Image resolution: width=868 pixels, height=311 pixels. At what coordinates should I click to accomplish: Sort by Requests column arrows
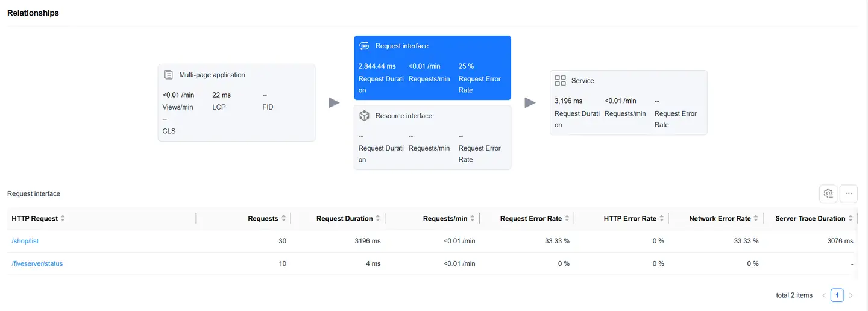pyautogui.click(x=284, y=219)
